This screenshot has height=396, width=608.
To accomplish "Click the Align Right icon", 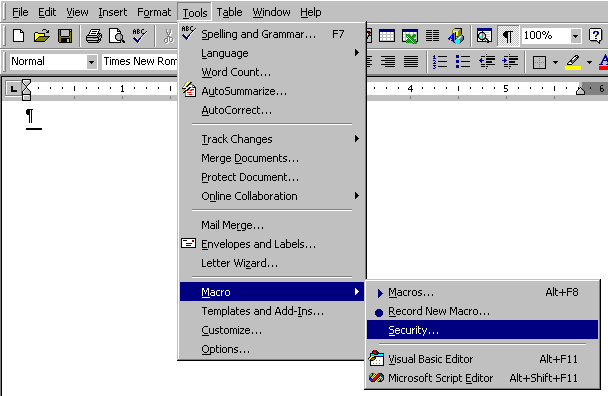I will click(388, 62).
